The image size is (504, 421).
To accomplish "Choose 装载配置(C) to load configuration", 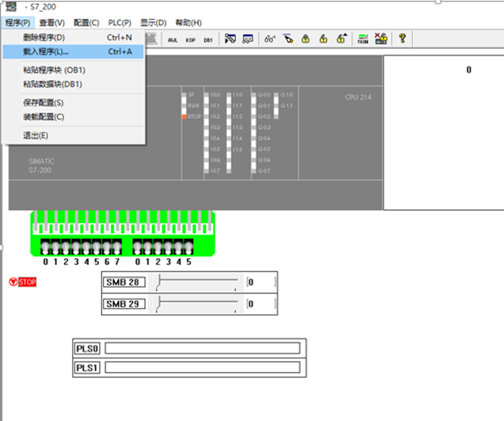I will coord(73,117).
